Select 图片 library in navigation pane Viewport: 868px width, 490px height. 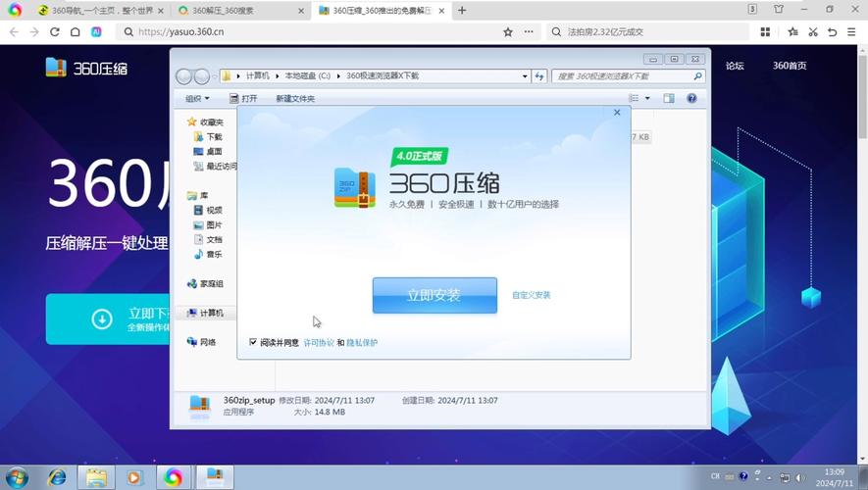pyautogui.click(x=208, y=225)
